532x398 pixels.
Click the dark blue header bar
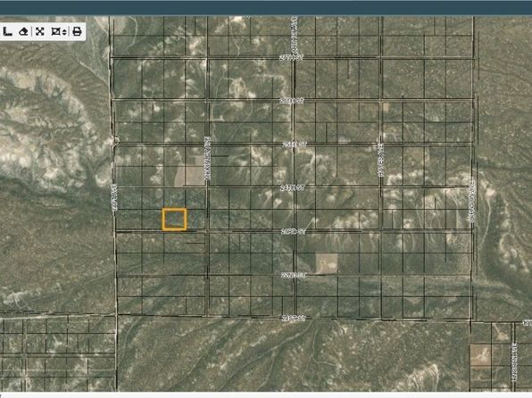click(266, 7)
